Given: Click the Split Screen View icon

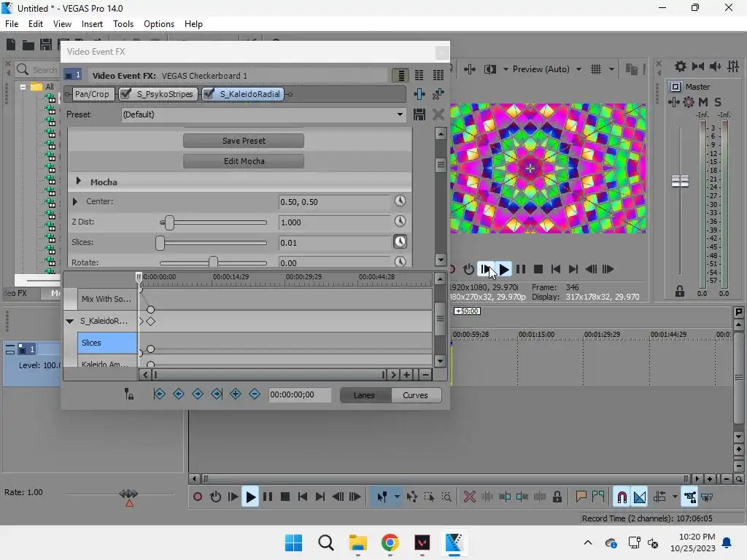Looking at the screenshot, I should click(490, 69).
